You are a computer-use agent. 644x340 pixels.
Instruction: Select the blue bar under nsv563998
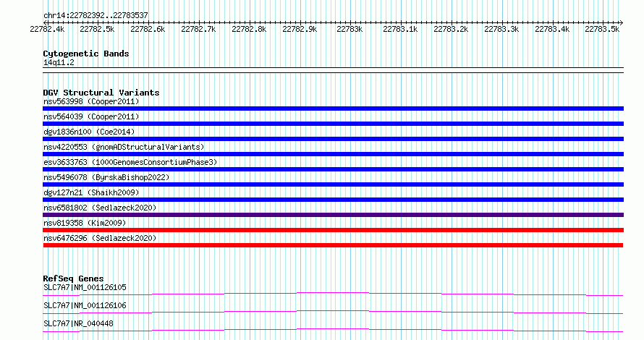(333, 109)
